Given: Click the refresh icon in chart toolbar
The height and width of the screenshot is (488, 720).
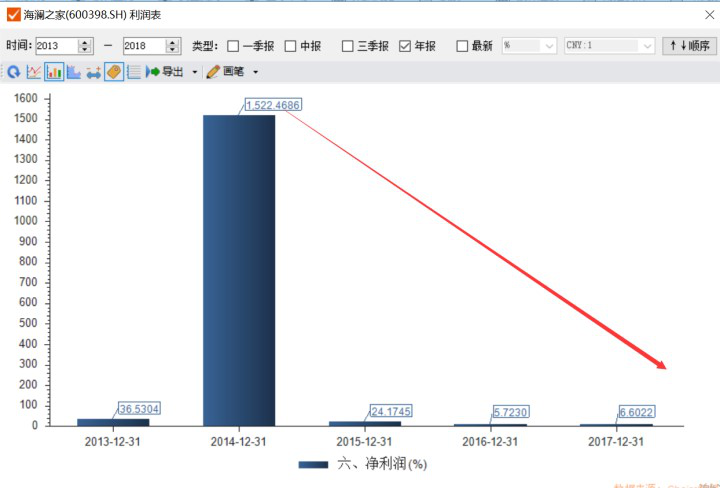Looking at the screenshot, I should click(x=14, y=72).
